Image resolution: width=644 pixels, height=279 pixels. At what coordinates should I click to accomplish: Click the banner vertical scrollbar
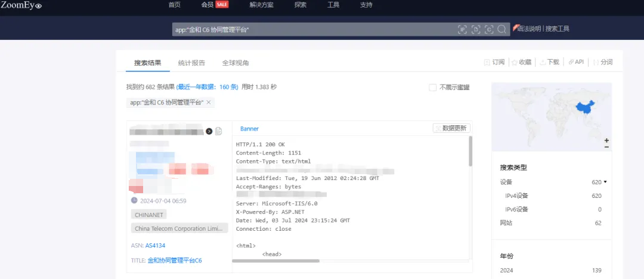pyautogui.click(x=470, y=151)
